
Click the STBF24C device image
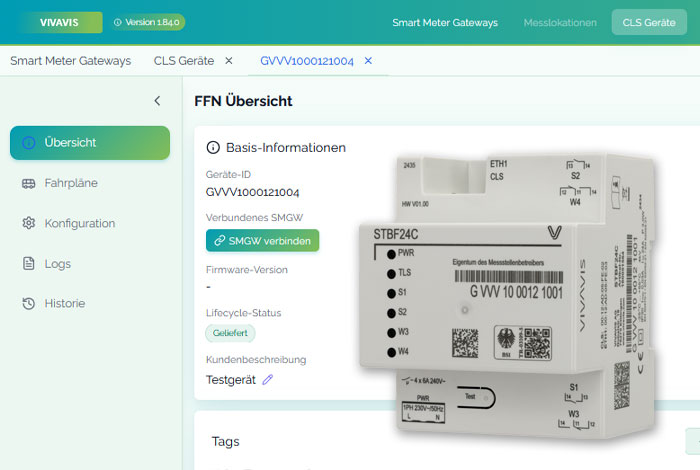coord(507,297)
